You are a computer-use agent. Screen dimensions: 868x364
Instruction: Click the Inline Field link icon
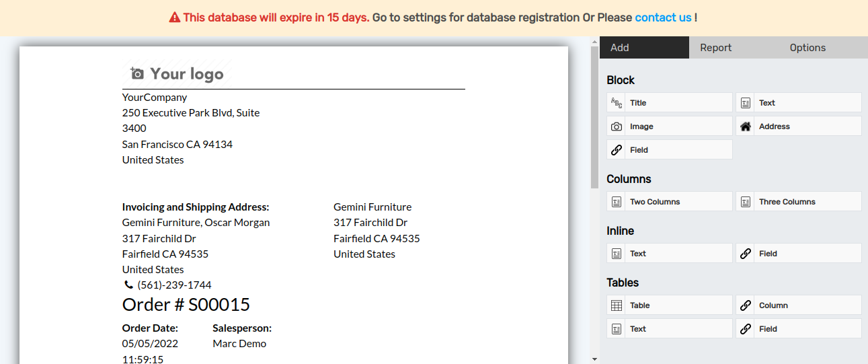coord(746,254)
